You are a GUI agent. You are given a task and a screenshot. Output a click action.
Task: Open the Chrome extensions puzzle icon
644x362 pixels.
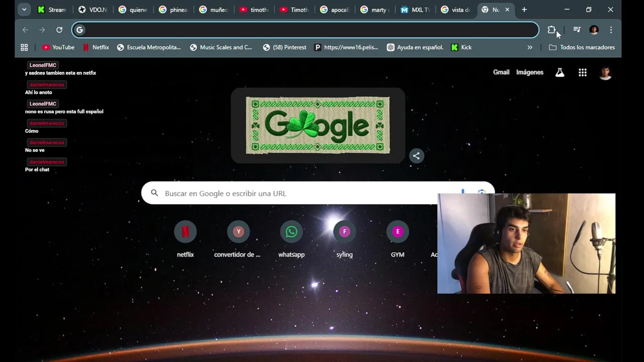(551, 30)
